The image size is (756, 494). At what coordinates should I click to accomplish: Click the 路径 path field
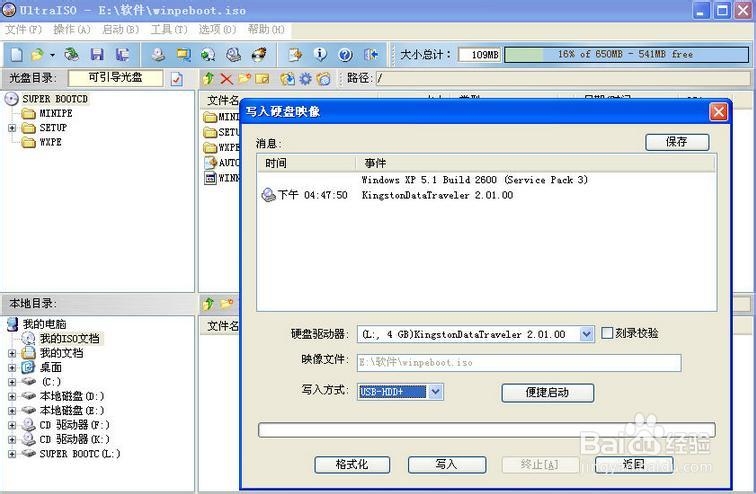pos(562,79)
